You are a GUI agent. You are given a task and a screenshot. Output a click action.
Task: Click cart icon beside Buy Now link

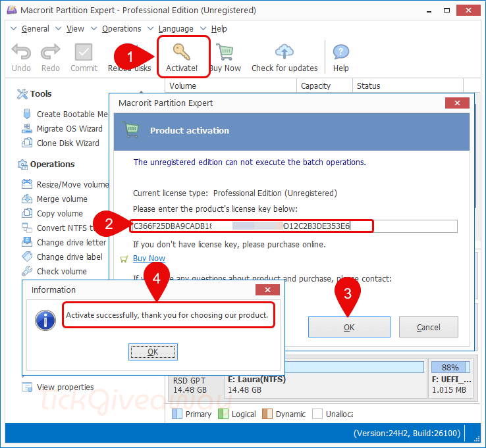coord(124,259)
